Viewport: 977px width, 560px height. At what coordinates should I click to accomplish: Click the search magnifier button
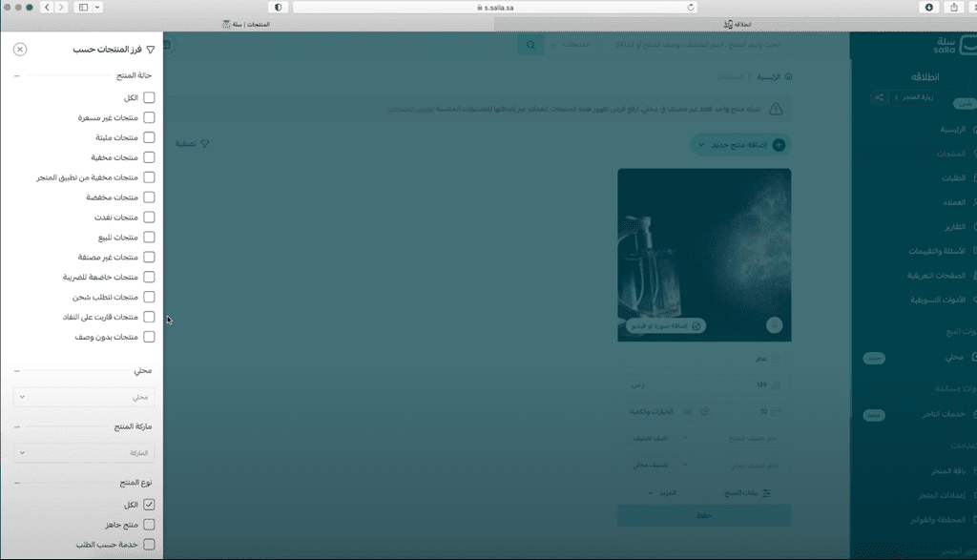coord(530,45)
